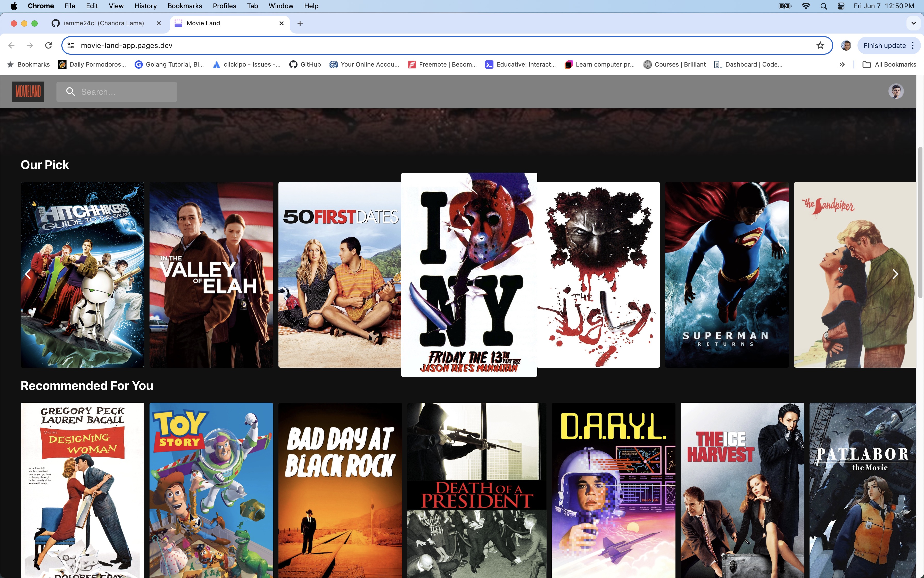Screen dimensions: 924x578
Task: Expand the bookmarks overflow chevron
Action: pos(842,65)
